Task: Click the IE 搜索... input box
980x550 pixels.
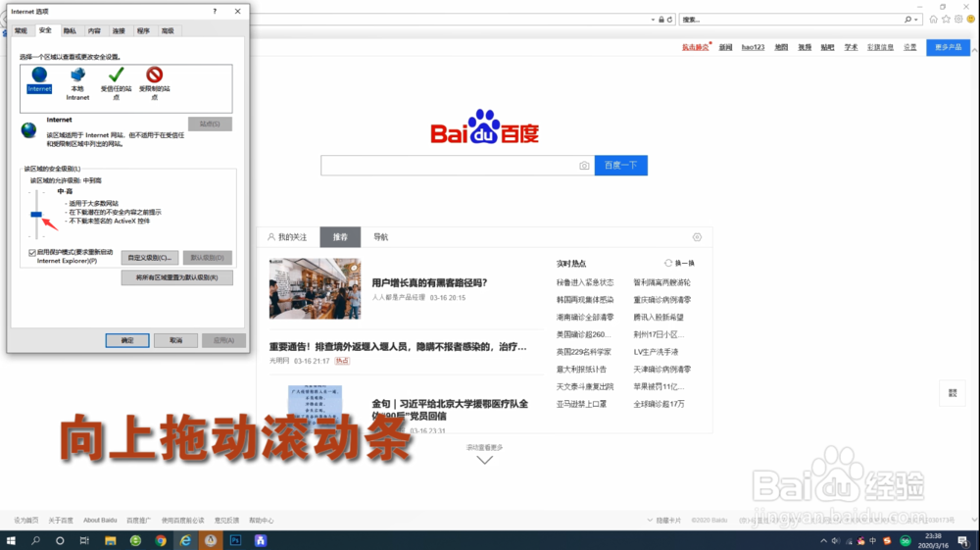Action: click(791, 20)
